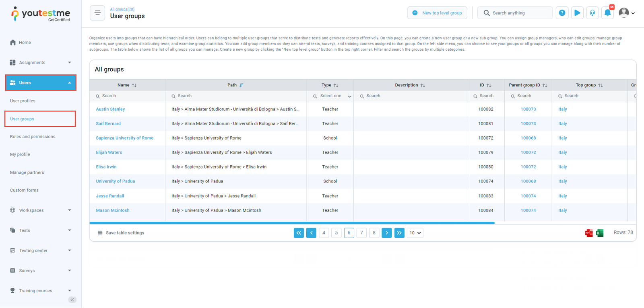
Task: Collapse the sidebar with double-chevron icon
Action: (x=72, y=300)
